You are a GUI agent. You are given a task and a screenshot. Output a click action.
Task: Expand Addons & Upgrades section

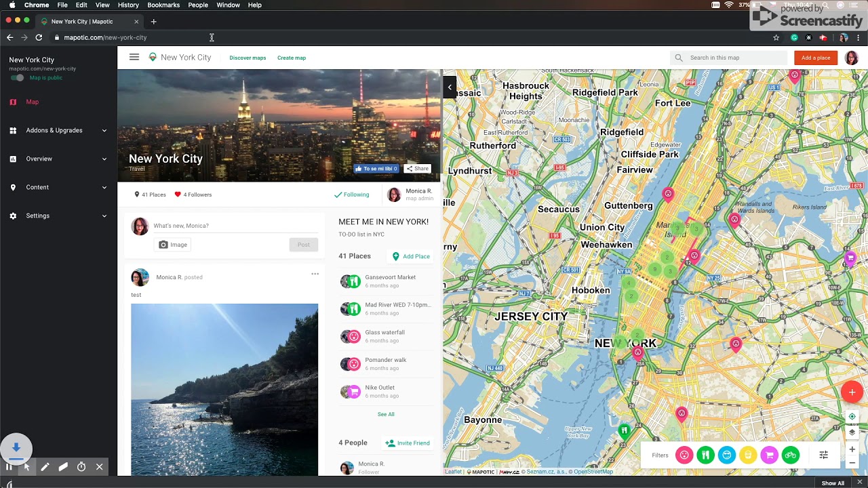pyautogui.click(x=58, y=130)
